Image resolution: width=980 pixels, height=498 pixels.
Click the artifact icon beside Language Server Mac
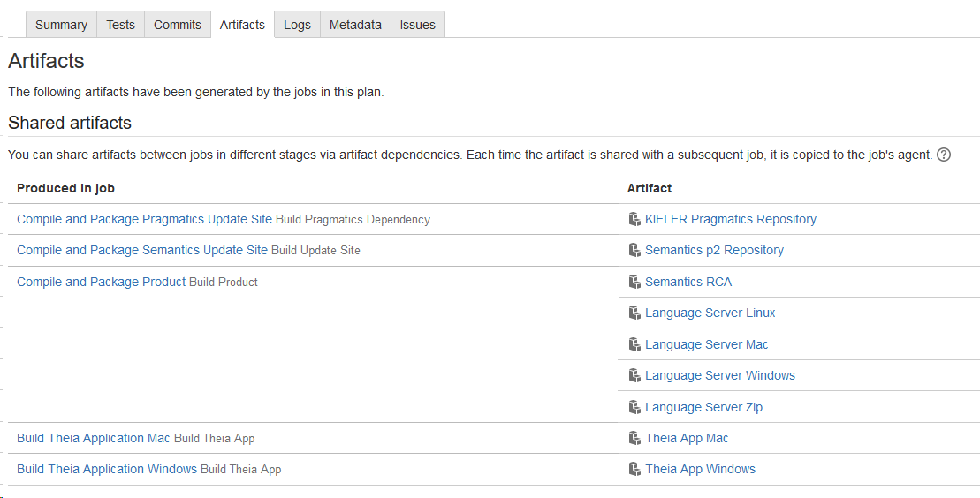point(634,344)
